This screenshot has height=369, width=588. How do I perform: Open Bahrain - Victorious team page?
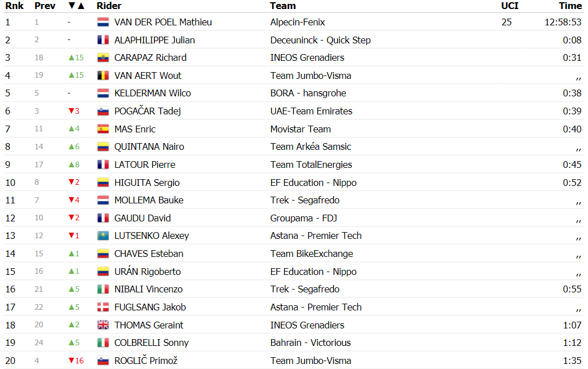pyautogui.click(x=311, y=343)
